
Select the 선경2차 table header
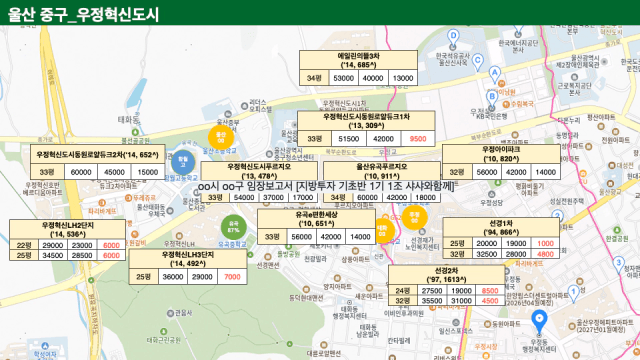[x=447, y=275]
